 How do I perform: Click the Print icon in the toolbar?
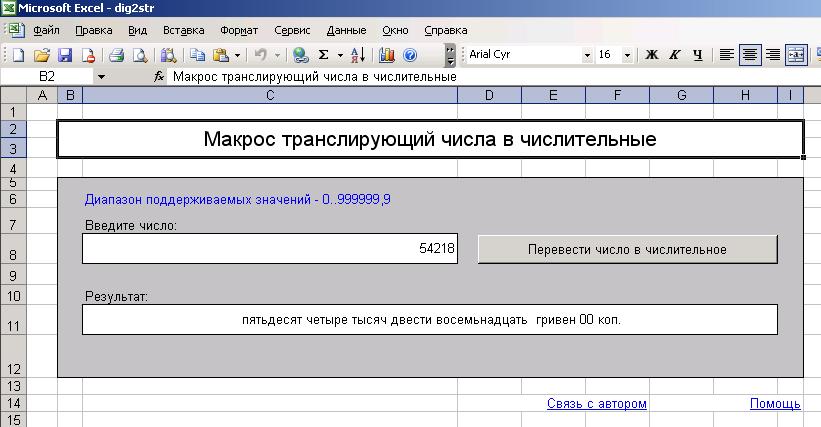pyautogui.click(x=115, y=55)
